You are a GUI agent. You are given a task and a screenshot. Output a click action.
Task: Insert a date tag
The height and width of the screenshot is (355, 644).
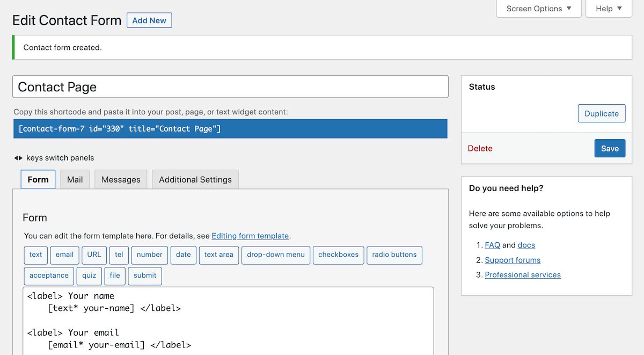(x=184, y=255)
